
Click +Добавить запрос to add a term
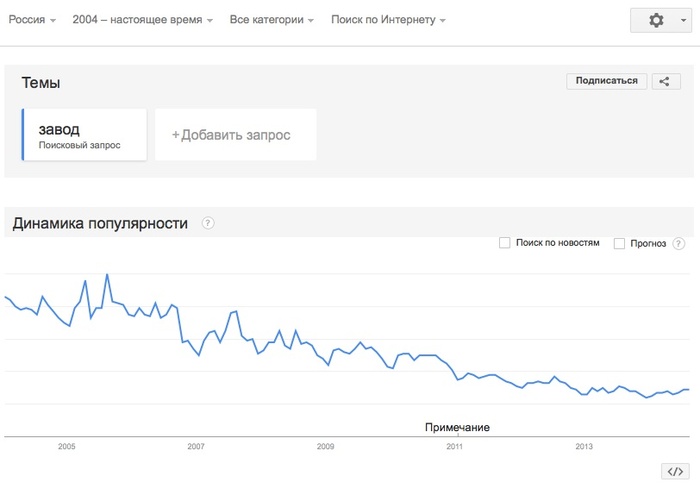(235, 134)
